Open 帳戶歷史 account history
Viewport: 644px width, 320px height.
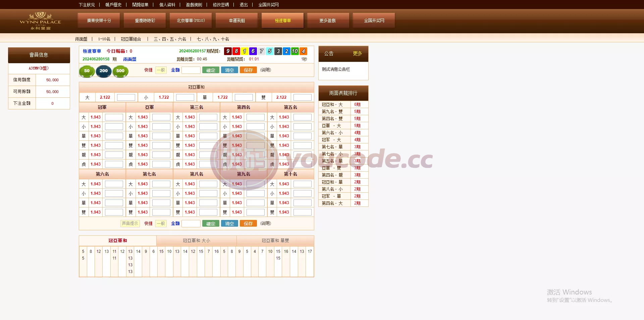click(113, 5)
